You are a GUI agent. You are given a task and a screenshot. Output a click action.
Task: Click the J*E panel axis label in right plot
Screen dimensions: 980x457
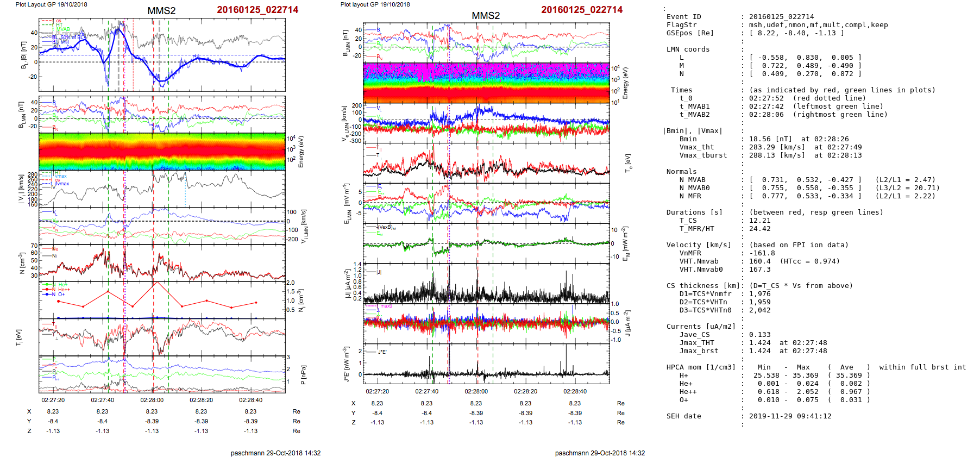click(x=346, y=364)
